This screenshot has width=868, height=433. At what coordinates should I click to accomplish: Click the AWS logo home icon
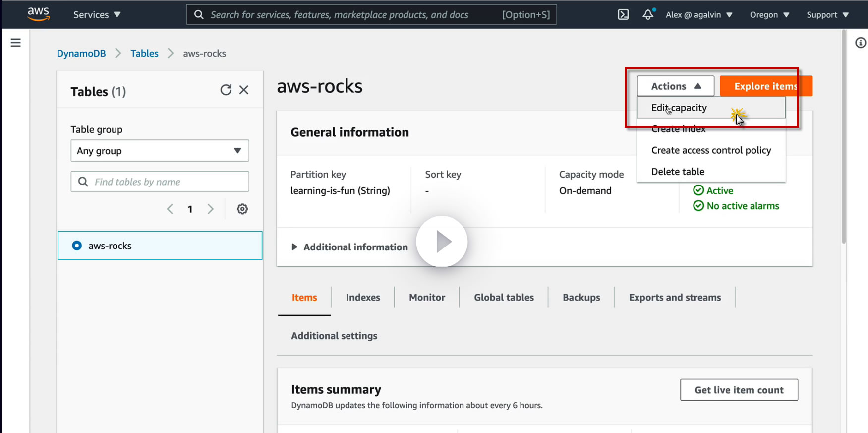[x=38, y=14]
